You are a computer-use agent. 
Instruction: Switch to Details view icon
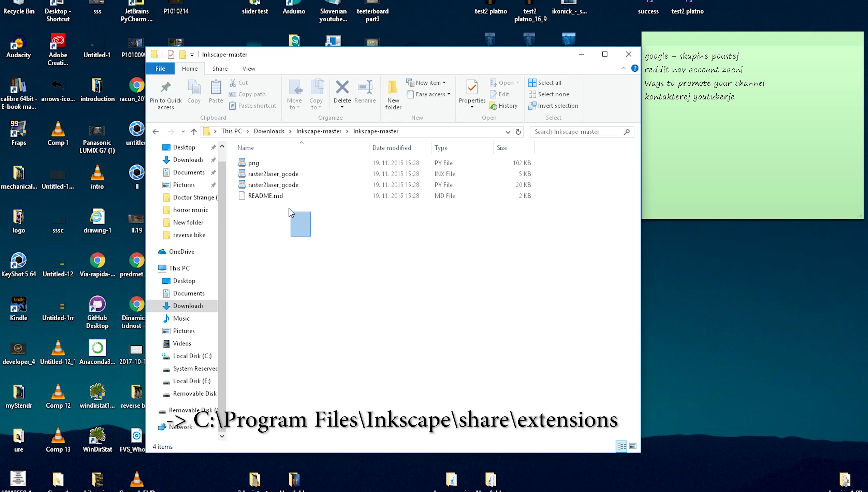(x=621, y=446)
